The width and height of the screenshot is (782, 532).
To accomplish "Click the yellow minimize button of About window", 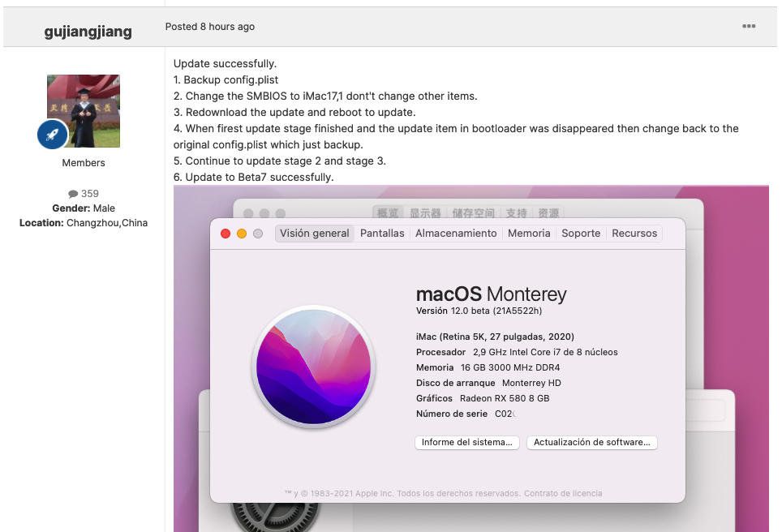I will [x=242, y=234].
